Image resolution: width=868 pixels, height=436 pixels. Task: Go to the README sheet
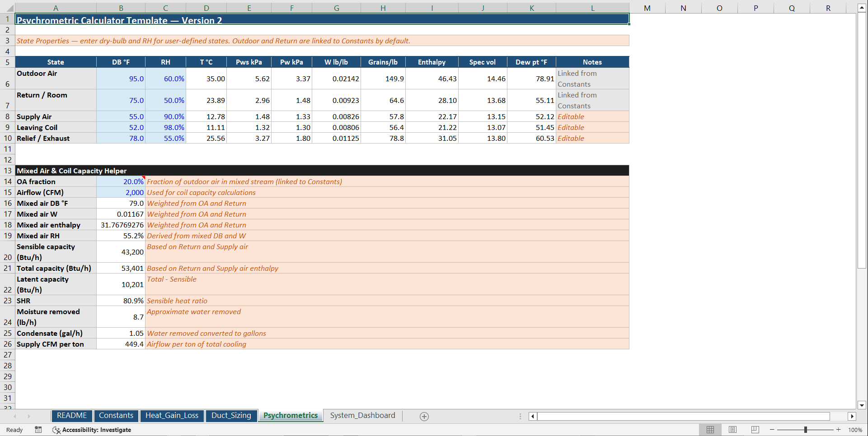click(71, 415)
